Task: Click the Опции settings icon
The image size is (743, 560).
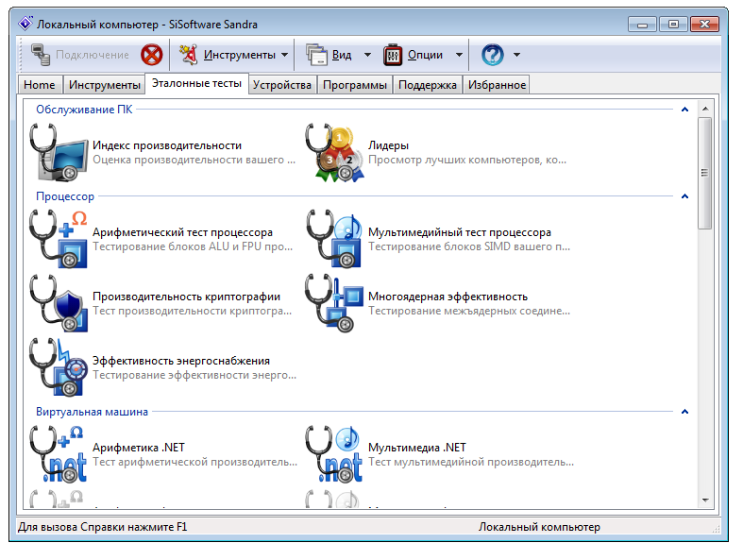Action: (393, 55)
